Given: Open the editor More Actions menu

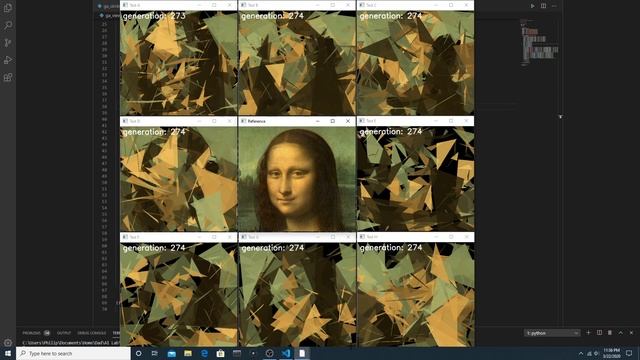Looking at the screenshot, I should [x=554, y=6].
